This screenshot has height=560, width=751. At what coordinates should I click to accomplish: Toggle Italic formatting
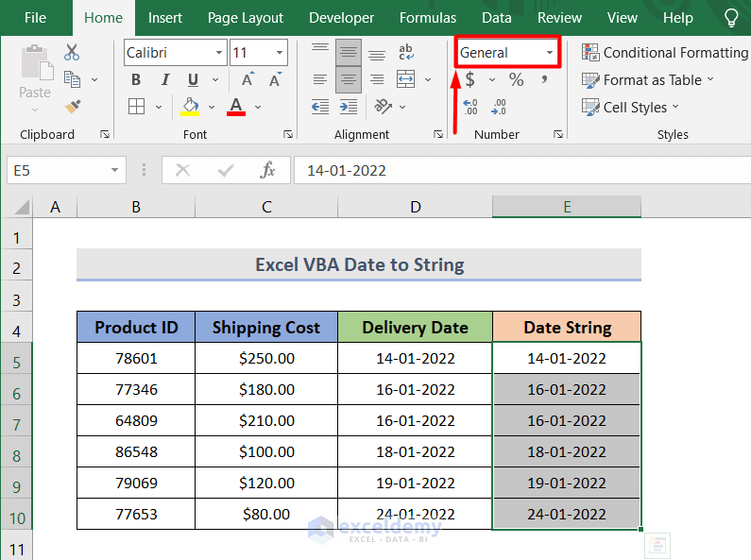[x=164, y=80]
